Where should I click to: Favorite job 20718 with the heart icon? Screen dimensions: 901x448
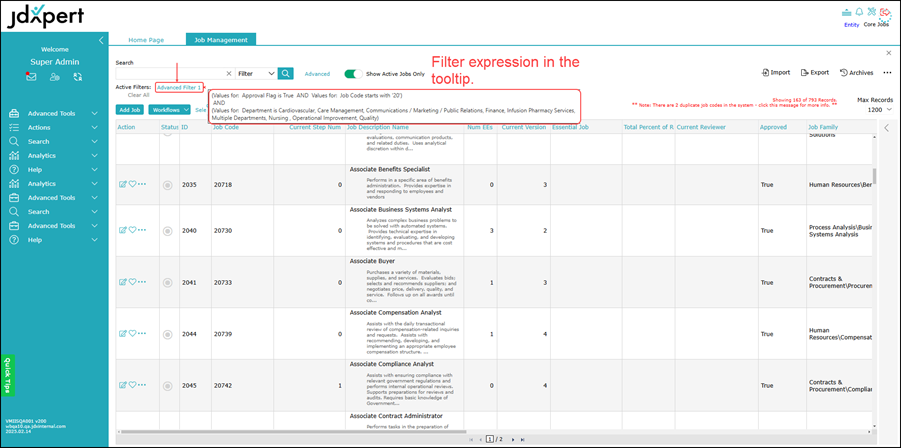(x=132, y=184)
